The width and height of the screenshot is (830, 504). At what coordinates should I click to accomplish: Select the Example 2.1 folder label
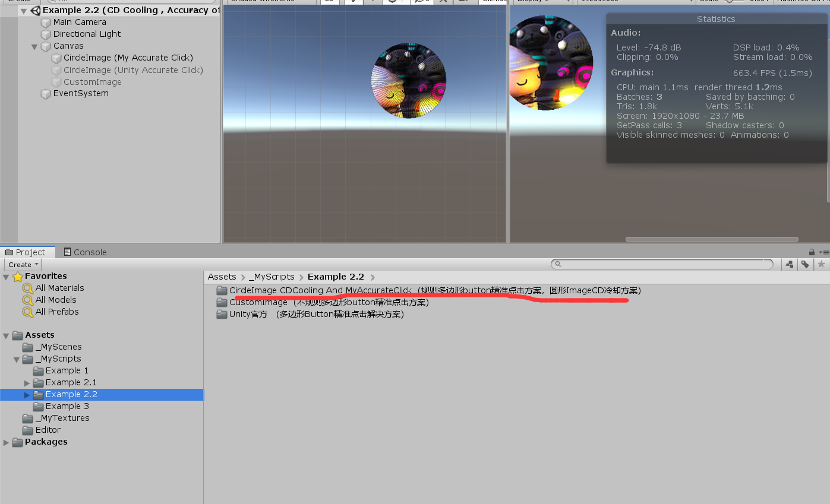click(x=71, y=383)
